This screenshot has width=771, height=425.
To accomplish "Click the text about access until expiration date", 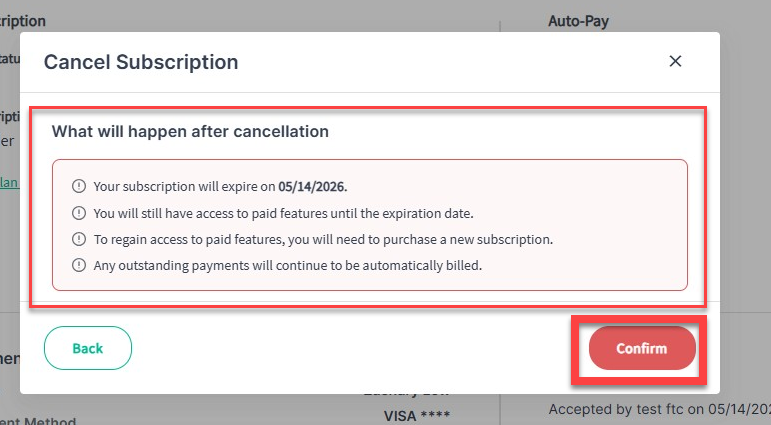I will [284, 213].
